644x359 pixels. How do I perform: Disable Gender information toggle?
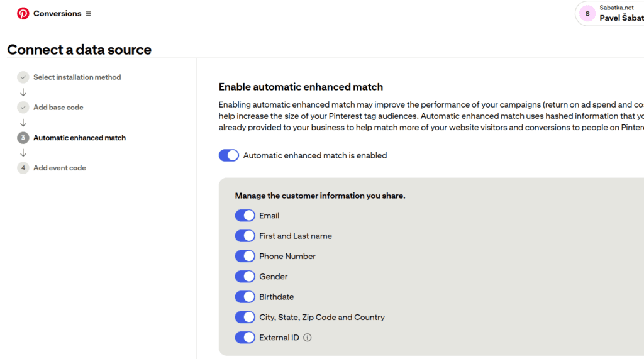[x=245, y=277]
